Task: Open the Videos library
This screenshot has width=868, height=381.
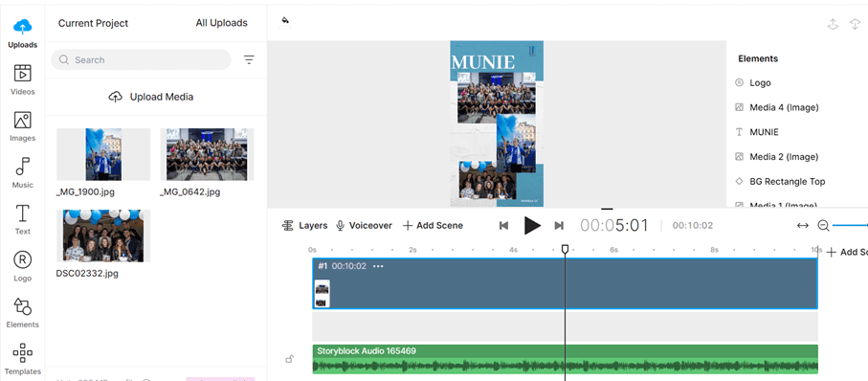Action: click(x=22, y=79)
